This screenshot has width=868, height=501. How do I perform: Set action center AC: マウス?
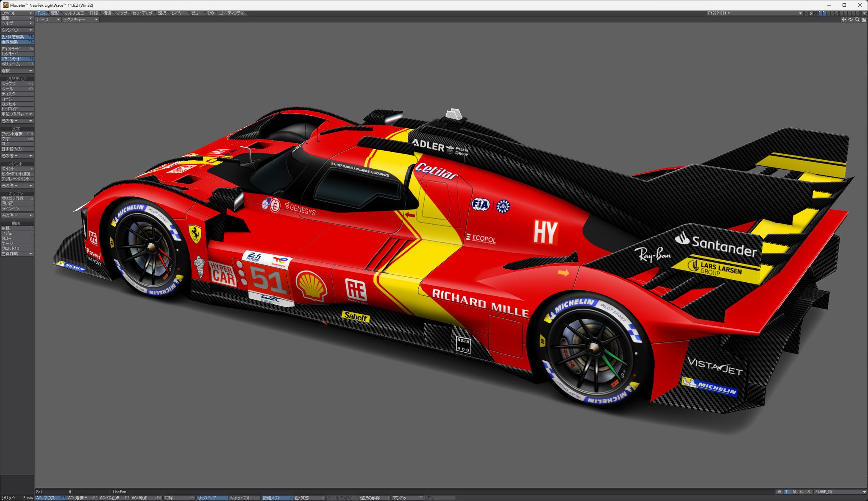coord(51,498)
